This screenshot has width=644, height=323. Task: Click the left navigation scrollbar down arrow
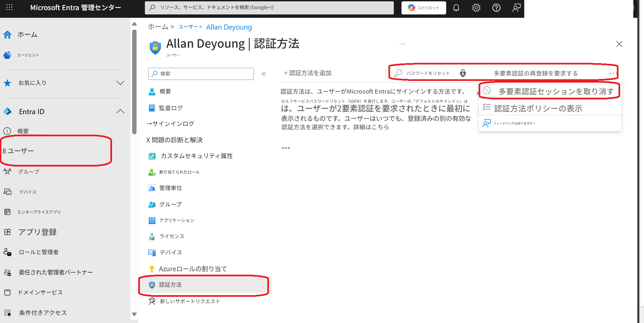click(x=135, y=314)
